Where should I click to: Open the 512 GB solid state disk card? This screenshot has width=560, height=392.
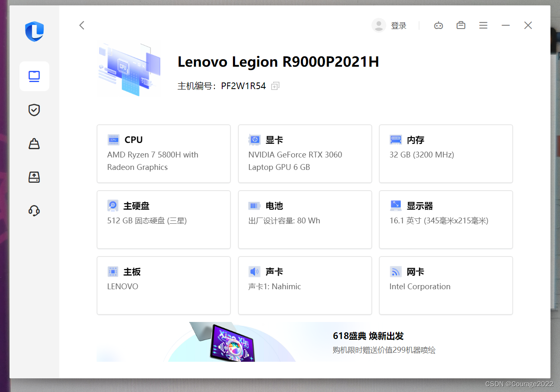(164, 220)
